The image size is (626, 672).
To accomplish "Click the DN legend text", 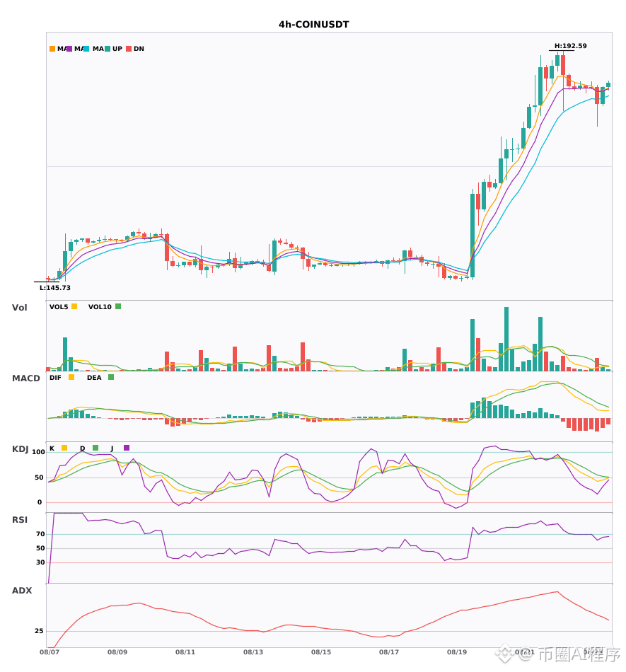I will pos(139,49).
